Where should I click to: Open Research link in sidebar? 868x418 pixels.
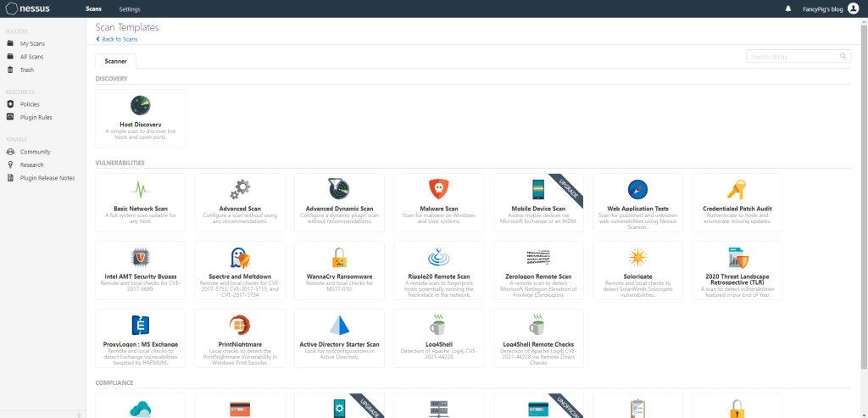pos(31,165)
